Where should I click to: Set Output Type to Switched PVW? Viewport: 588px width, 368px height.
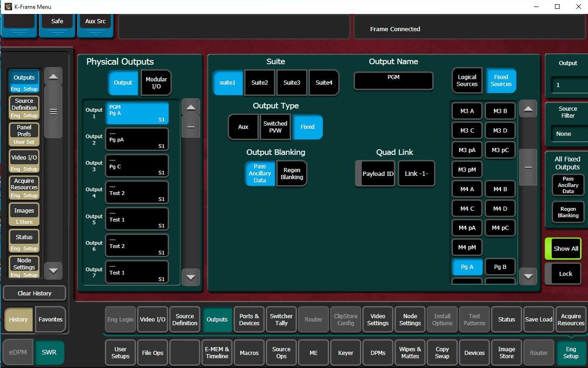click(275, 127)
